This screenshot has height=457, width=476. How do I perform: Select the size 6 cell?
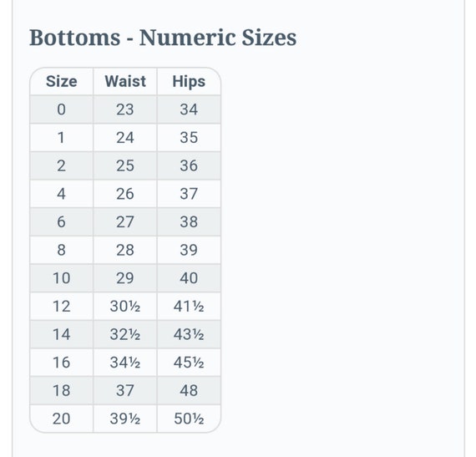tap(61, 221)
